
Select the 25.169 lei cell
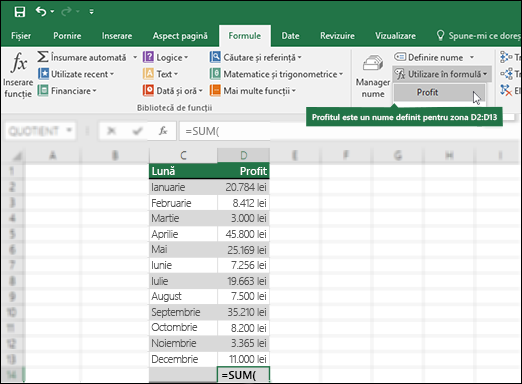click(x=243, y=250)
